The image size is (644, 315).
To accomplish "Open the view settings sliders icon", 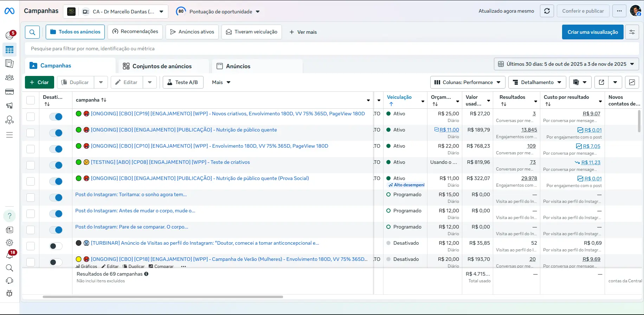I will (x=632, y=32).
